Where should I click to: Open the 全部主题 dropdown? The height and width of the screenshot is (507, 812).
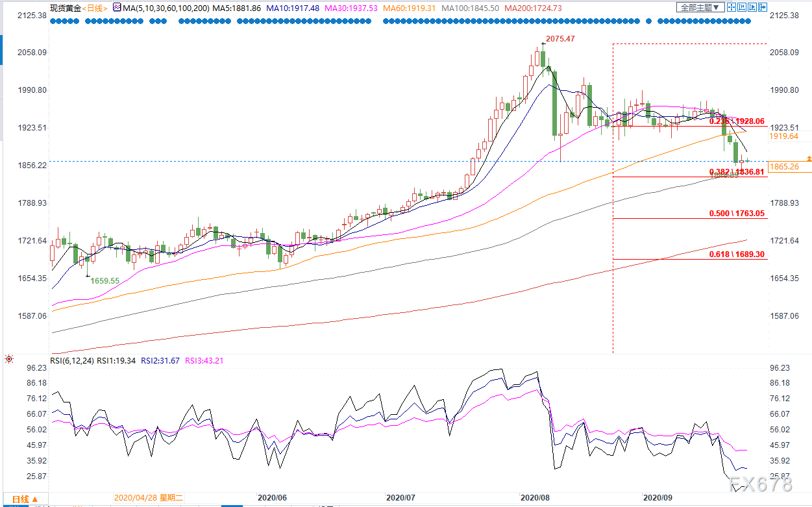pos(700,7)
